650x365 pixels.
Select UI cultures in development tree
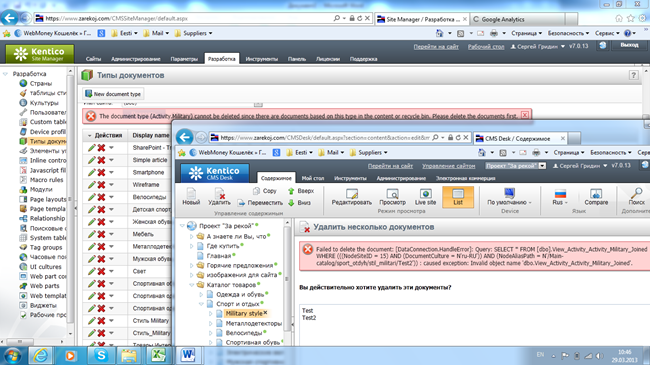(x=45, y=267)
